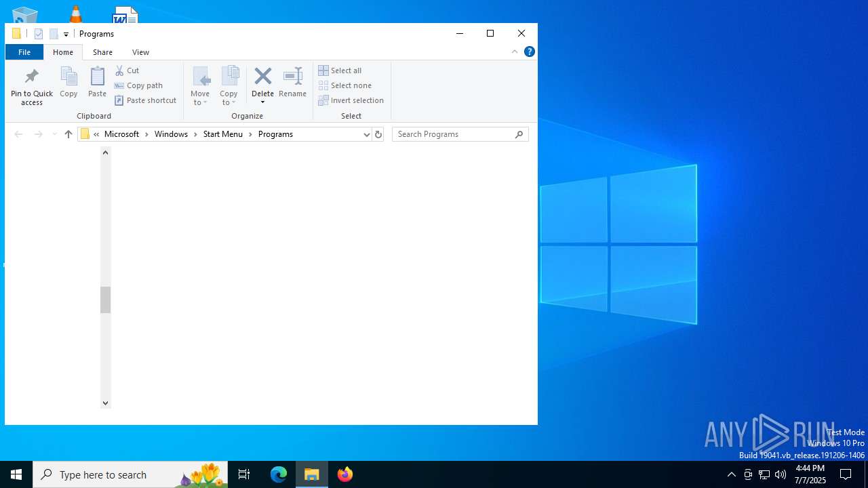Image resolution: width=868 pixels, height=488 pixels.
Task: Click the Cut scissors item
Action: coord(127,70)
